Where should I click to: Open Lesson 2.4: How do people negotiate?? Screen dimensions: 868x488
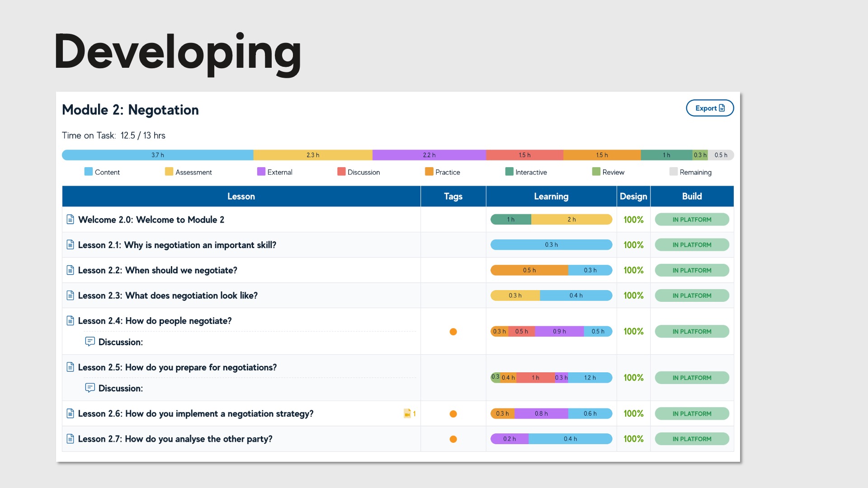155,321
